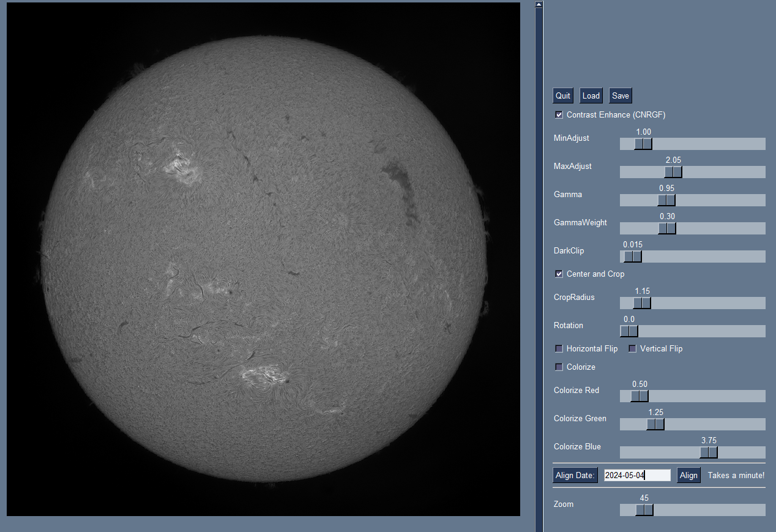The width and height of the screenshot is (776, 532).
Task: Click the Load button
Action: pos(591,96)
